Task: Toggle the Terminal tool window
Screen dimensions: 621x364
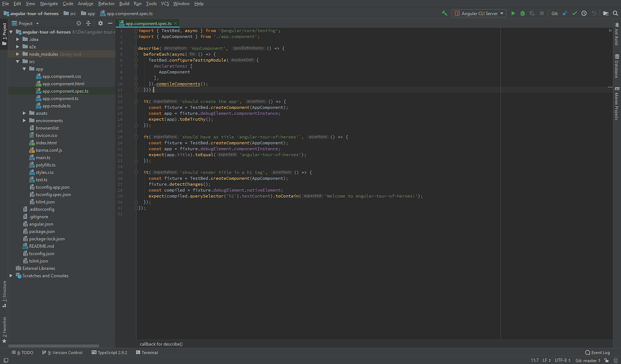Action: click(147, 352)
